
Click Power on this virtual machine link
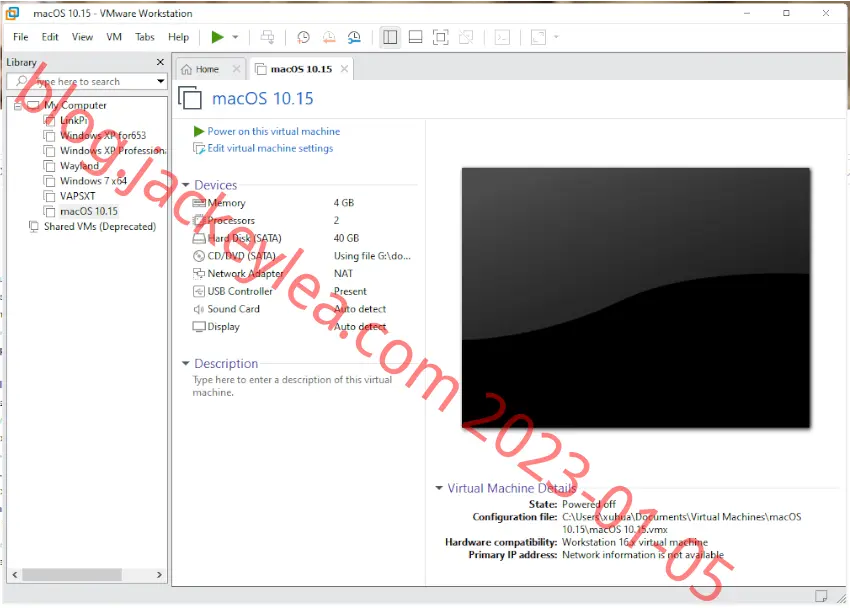[x=274, y=131]
